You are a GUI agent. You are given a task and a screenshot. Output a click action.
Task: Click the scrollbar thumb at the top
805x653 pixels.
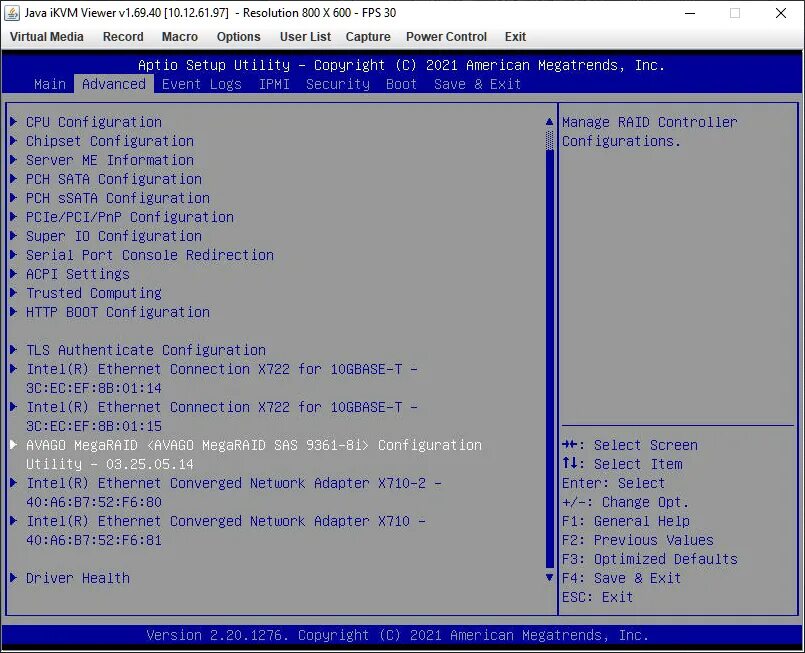click(x=549, y=140)
